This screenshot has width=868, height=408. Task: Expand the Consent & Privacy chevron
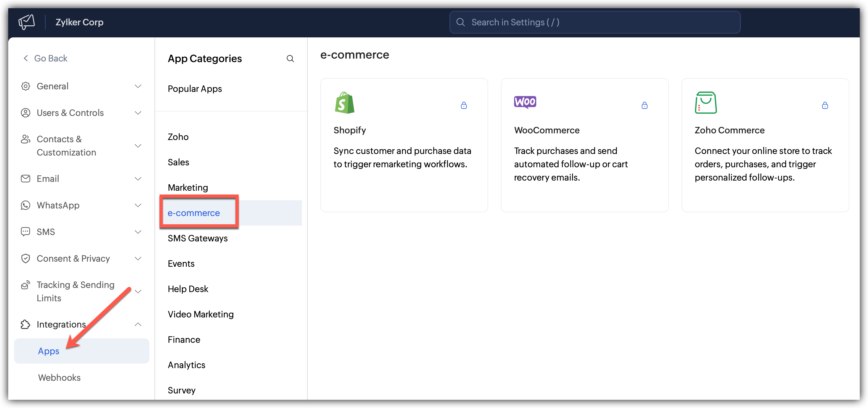click(x=138, y=258)
